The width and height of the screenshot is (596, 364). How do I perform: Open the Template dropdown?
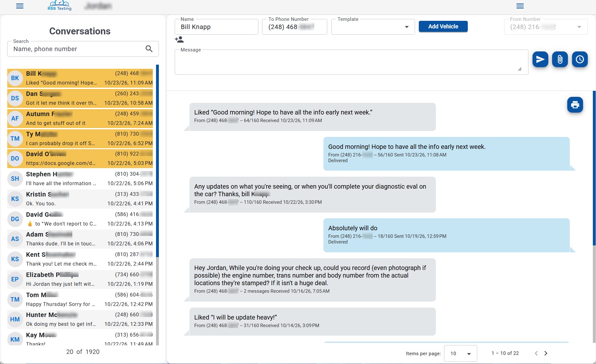point(373,27)
